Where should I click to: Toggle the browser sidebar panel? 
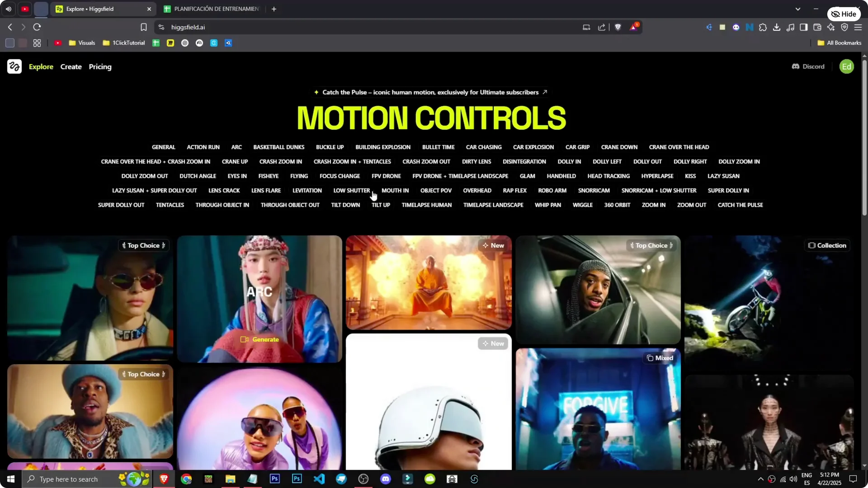[804, 27]
